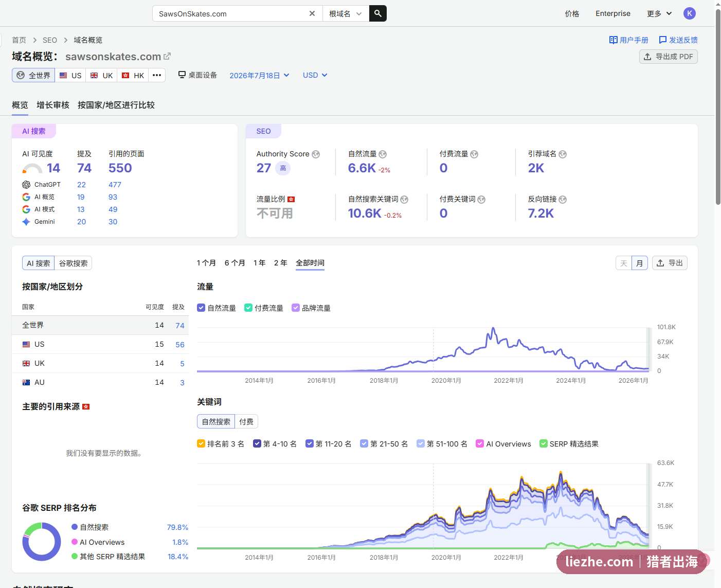Open more countries ellipsis button

[x=157, y=75]
